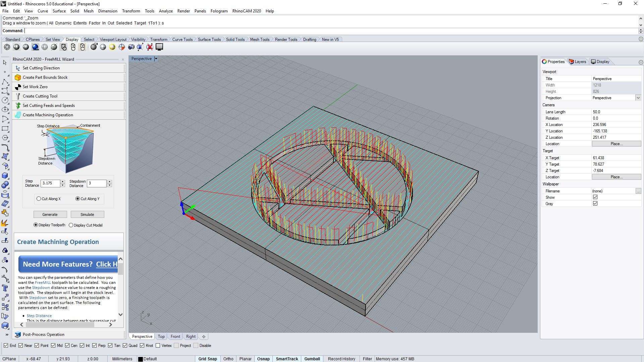Toggle the Near osnap checkbox
The height and width of the screenshot is (362, 644).
click(x=21, y=346)
